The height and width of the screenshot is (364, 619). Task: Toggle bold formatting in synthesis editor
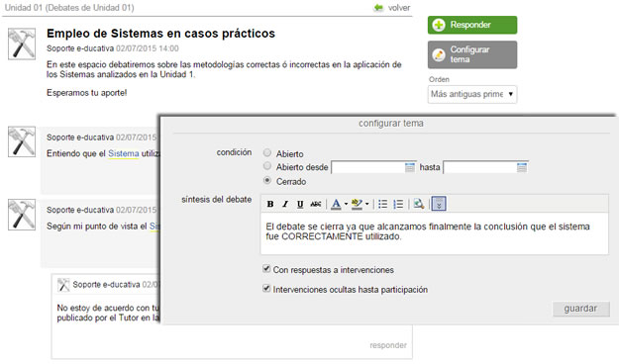[270, 204]
